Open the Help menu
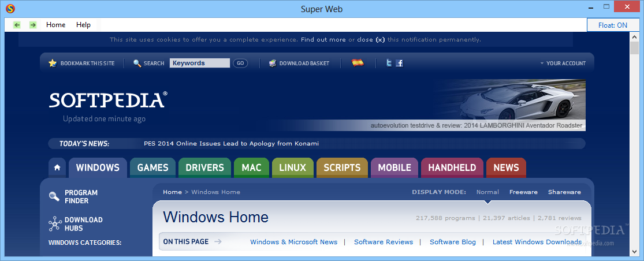This screenshot has height=261, width=644. click(83, 25)
